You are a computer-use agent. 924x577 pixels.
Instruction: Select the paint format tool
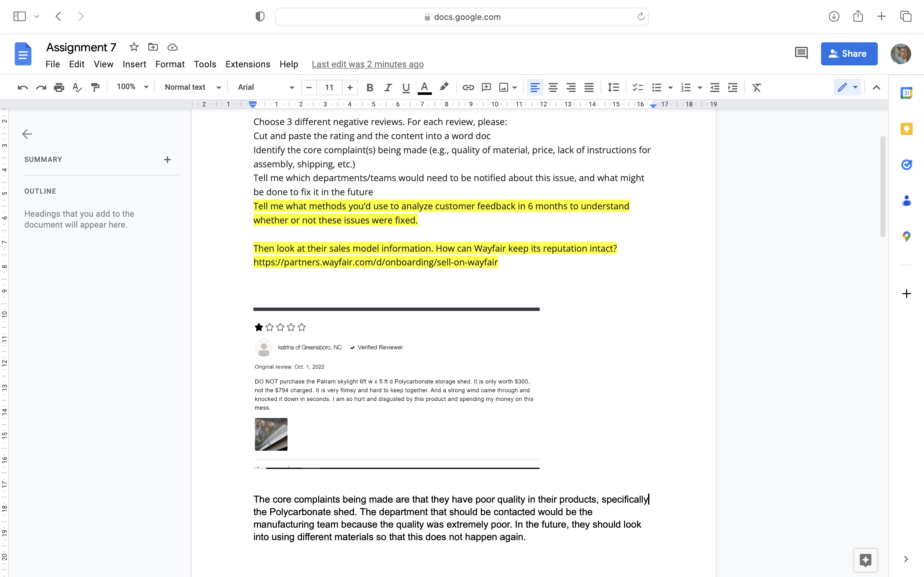pos(95,88)
